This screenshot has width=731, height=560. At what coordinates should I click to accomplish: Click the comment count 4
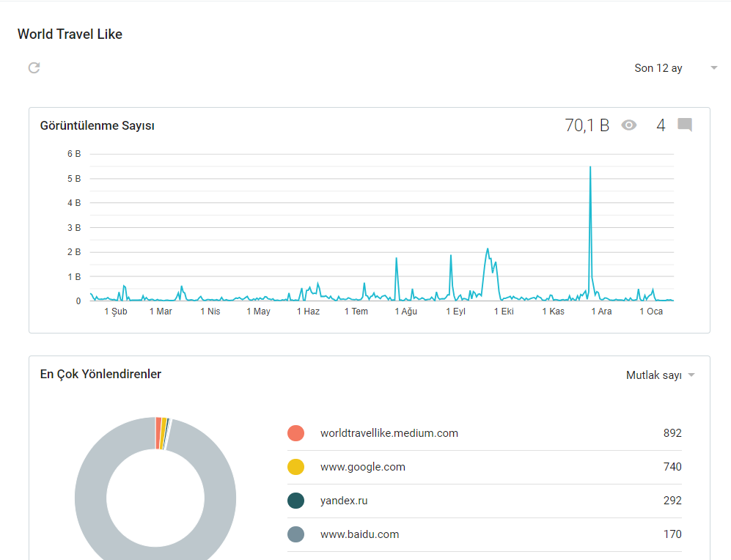click(x=661, y=125)
